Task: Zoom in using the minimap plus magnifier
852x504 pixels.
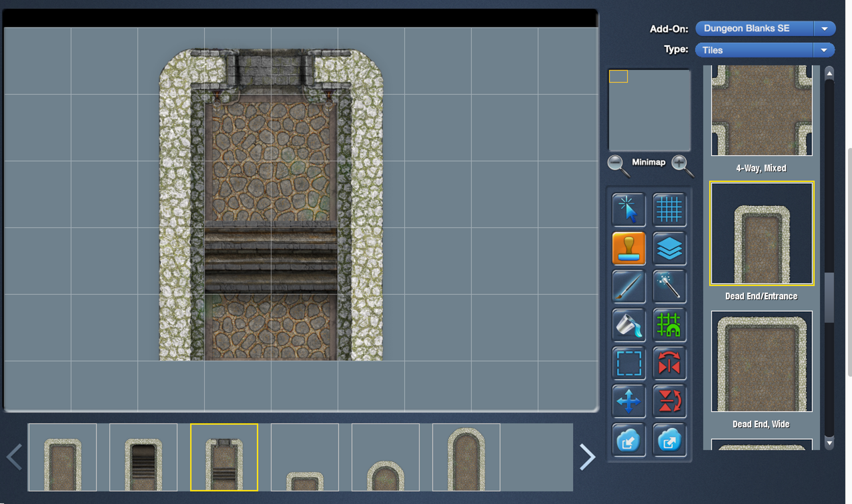Action: [682, 165]
